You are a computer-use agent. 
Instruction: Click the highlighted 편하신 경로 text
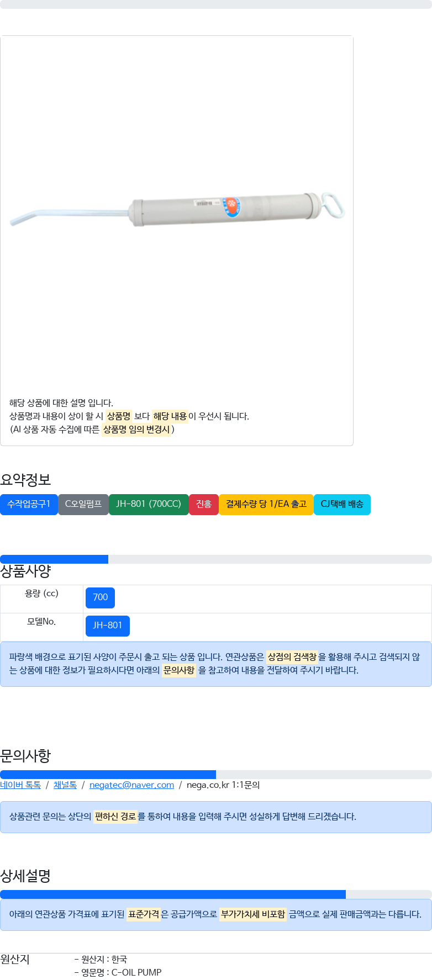click(x=115, y=817)
